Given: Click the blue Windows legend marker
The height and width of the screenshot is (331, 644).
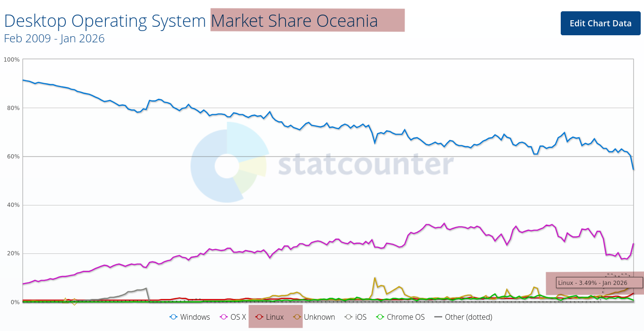Looking at the screenshot, I should tap(174, 317).
